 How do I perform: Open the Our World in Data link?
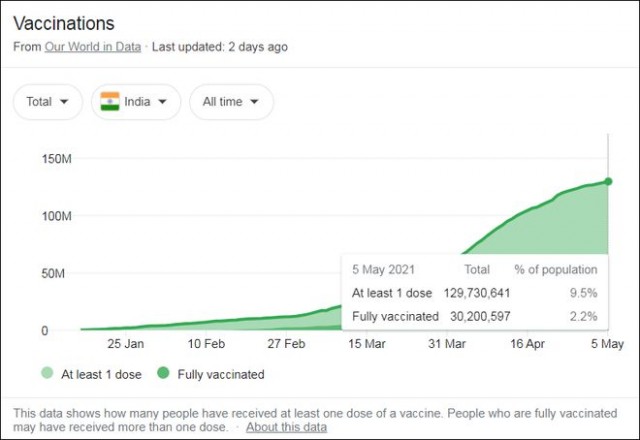tap(93, 47)
